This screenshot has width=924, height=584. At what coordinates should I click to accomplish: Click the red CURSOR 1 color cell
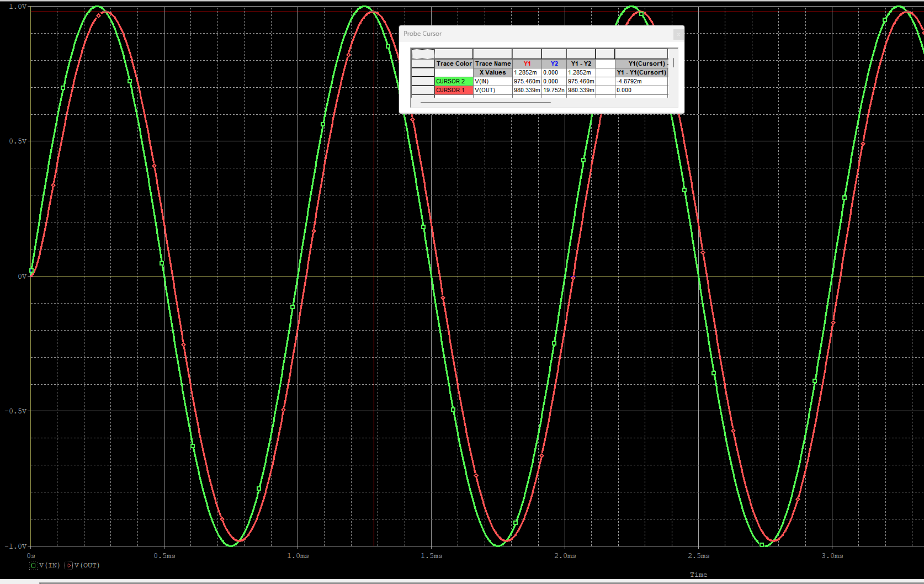(454, 90)
